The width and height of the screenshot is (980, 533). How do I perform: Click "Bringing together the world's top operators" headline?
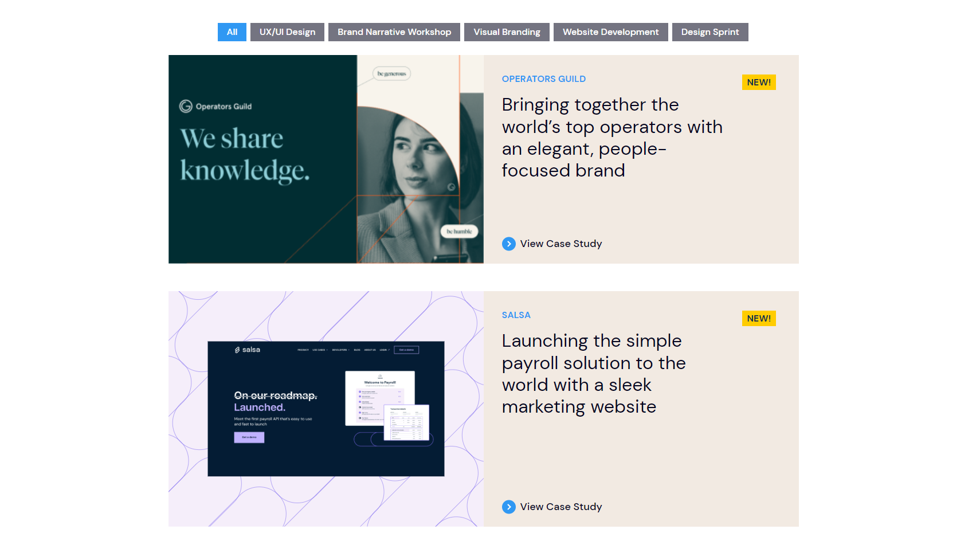point(612,138)
